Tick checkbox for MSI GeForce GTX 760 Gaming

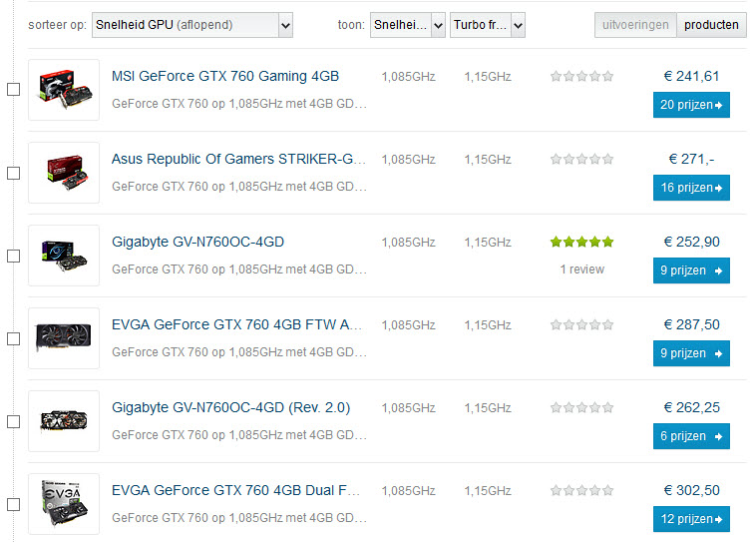coord(13,90)
